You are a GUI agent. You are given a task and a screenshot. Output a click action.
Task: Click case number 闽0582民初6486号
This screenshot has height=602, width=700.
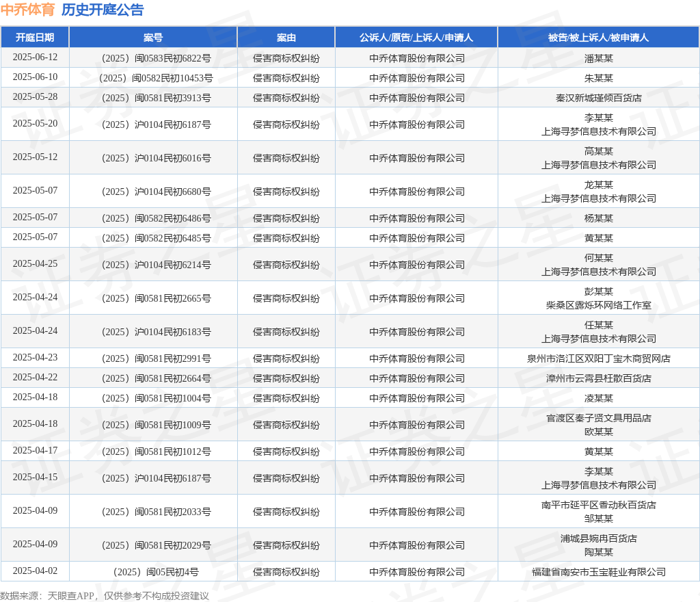point(157,218)
